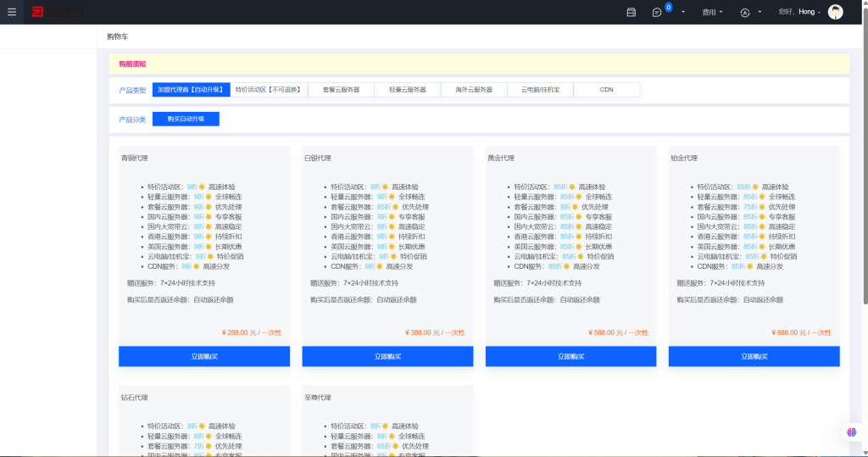Click the 青铜代理 card title
868x457 pixels.
[x=135, y=159]
